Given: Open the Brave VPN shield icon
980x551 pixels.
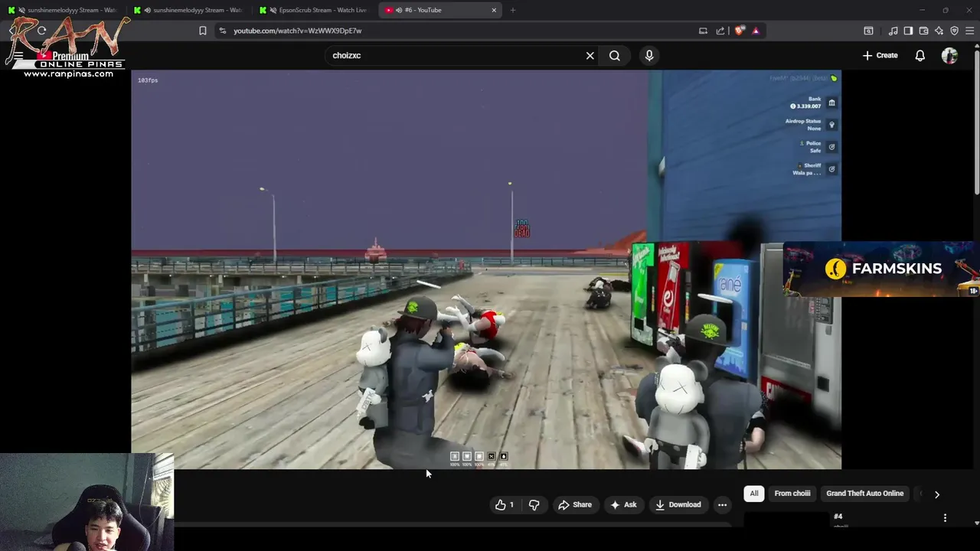Looking at the screenshot, I should click(x=954, y=31).
